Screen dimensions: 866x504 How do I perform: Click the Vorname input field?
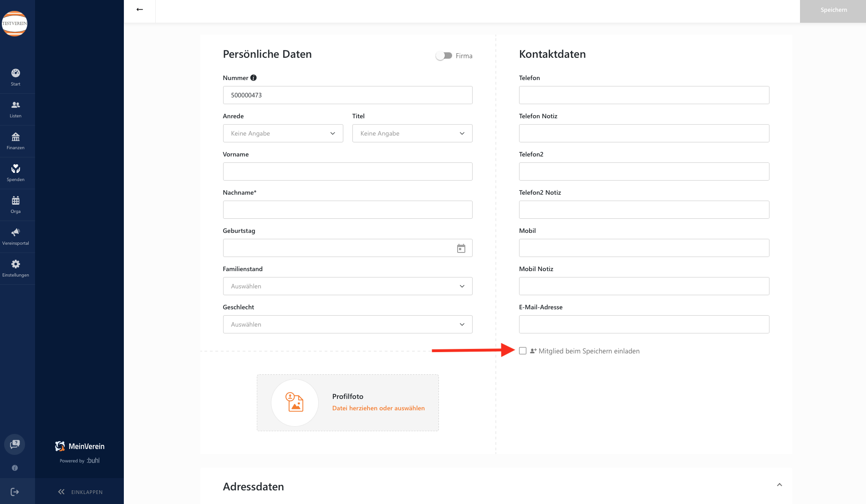click(347, 171)
